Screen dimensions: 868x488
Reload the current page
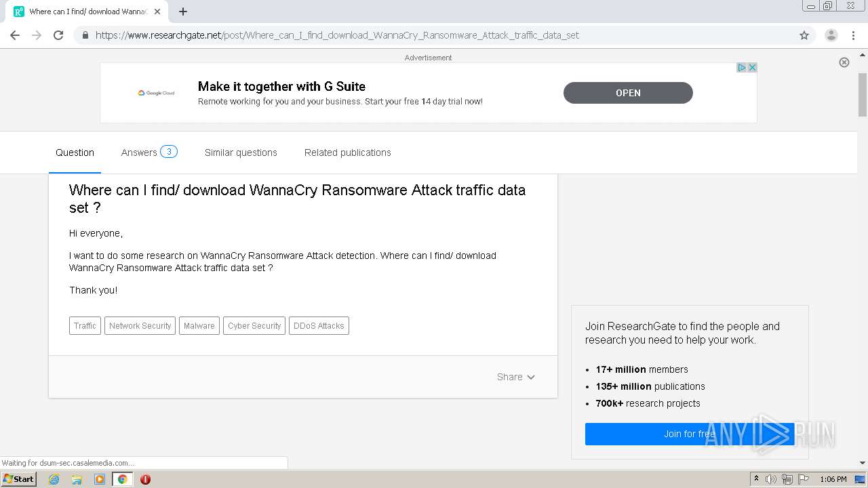click(x=58, y=35)
